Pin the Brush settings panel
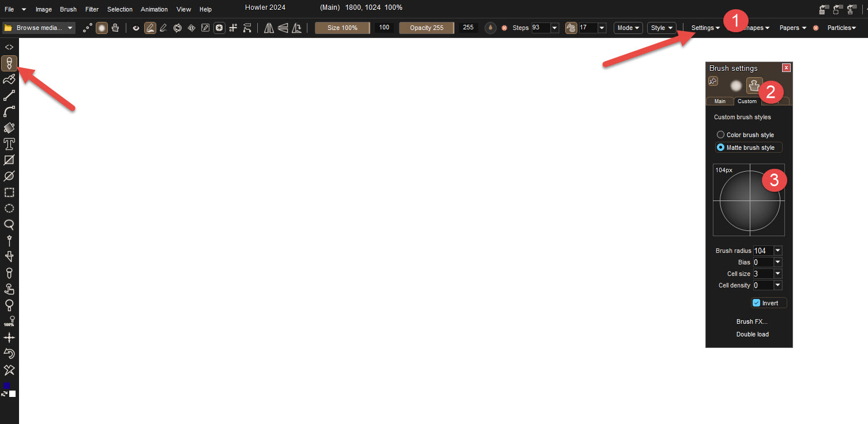This screenshot has height=424, width=868. [713, 81]
